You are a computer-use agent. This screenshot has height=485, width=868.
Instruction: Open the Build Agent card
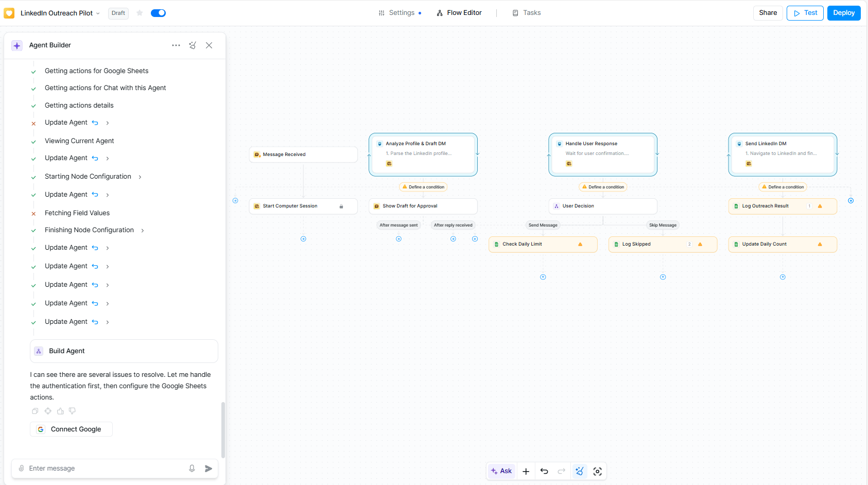click(x=124, y=351)
